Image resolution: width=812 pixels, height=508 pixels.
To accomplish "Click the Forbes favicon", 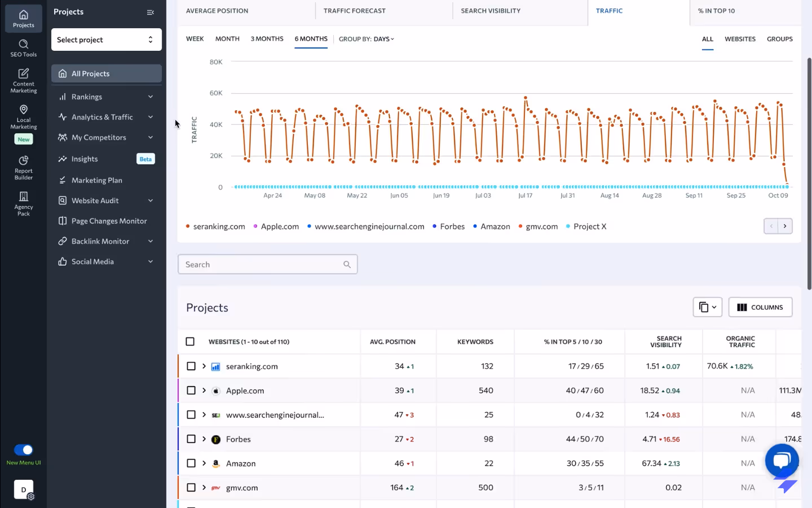I will tap(215, 439).
